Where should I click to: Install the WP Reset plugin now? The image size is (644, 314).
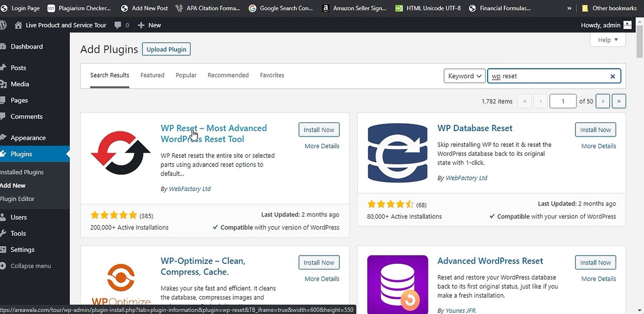coord(319,130)
